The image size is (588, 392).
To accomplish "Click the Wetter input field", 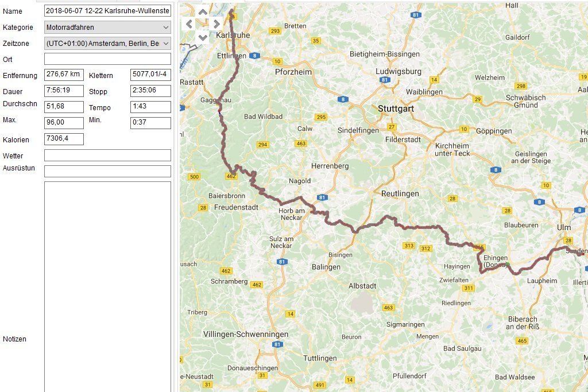I will click(107, 155).
